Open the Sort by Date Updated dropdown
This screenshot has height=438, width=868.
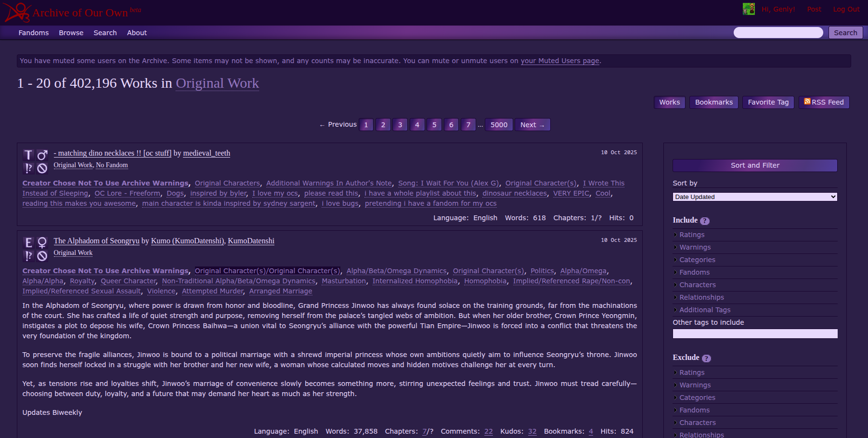pos(754,197)
